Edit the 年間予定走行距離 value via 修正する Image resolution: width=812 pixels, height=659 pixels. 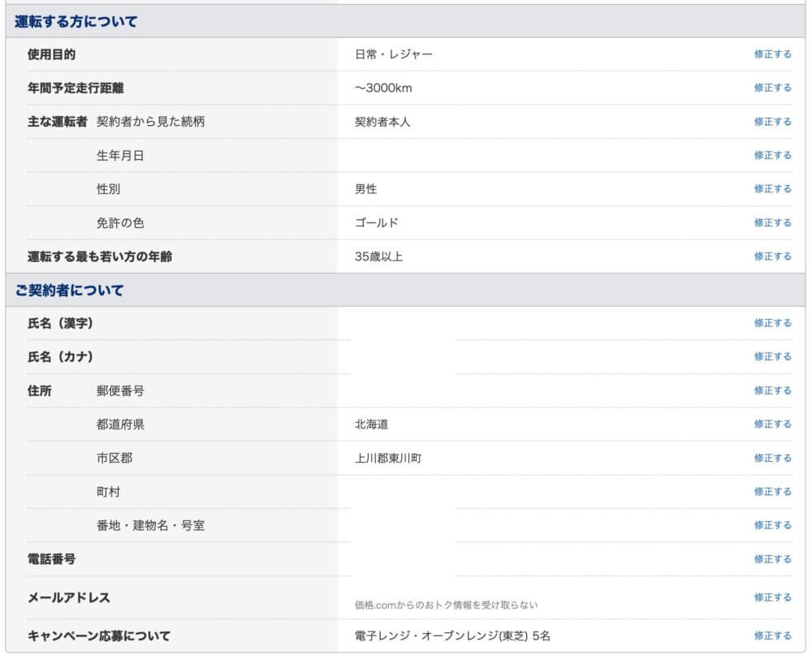point(772,88)
